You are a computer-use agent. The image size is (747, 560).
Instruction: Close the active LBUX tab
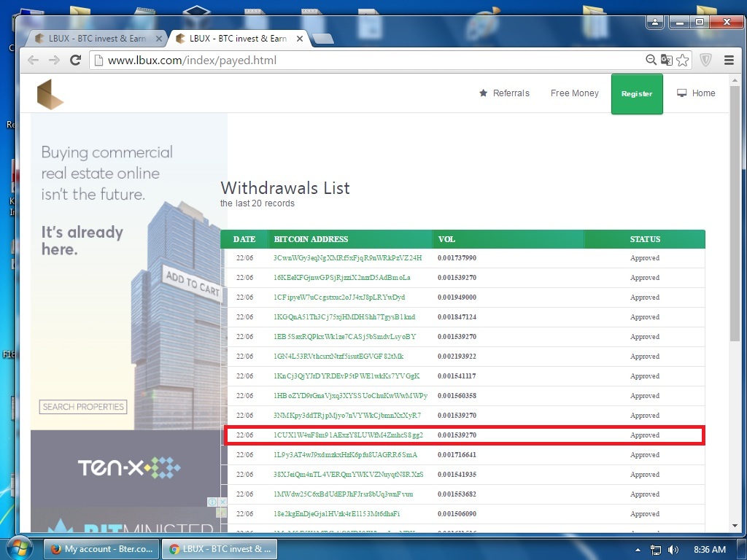[300, 39]
